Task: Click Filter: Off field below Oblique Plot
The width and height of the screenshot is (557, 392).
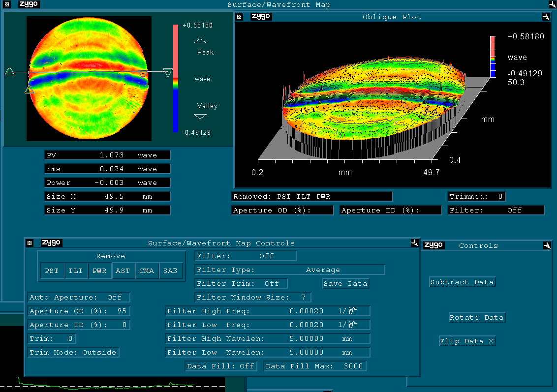Action: tap(496, 210)
